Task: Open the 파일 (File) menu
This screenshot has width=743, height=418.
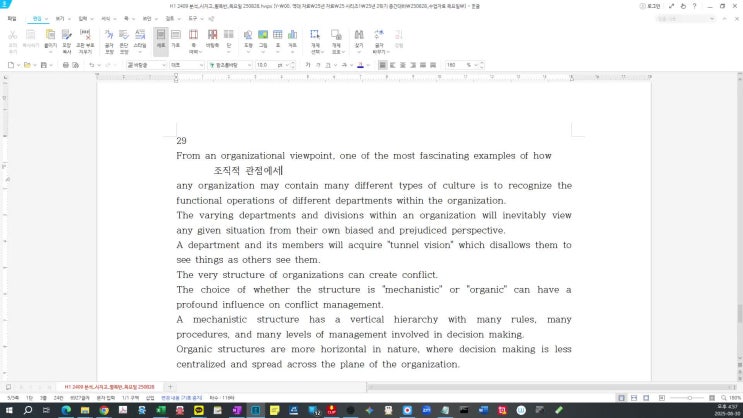Action: pyautogui.click(x=12, y=18)
